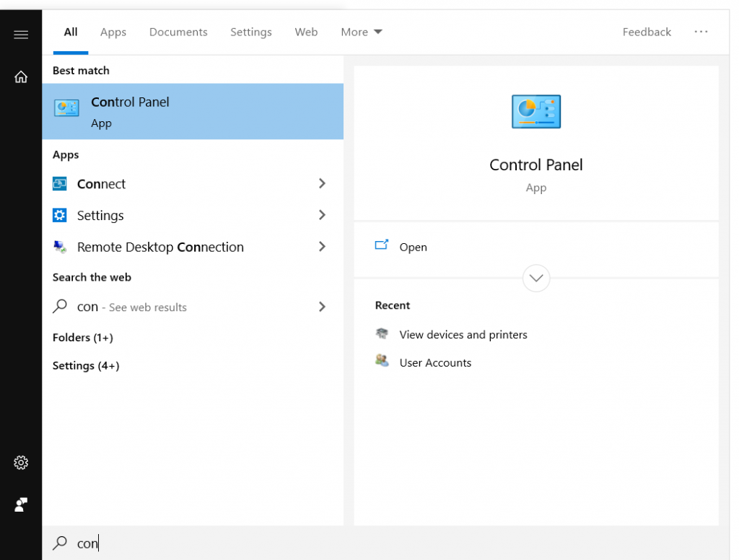
Task: Click Open in the preview pane
Action: tap(414, 247)
